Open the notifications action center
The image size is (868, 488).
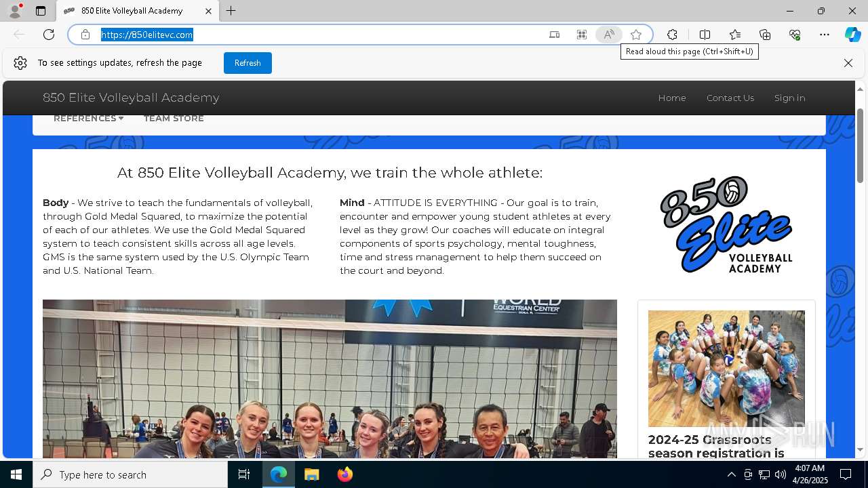[x=846, y=474]
